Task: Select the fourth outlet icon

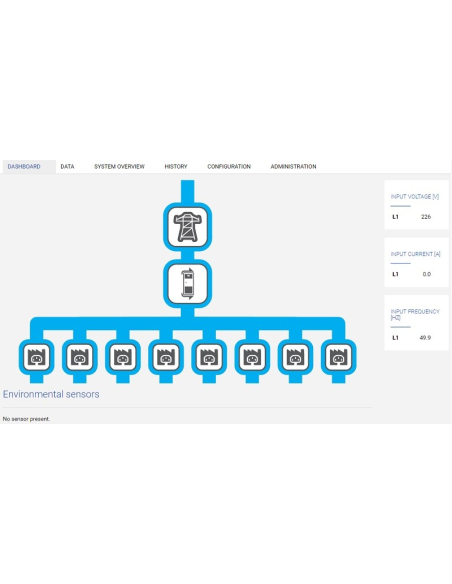Action: tap(166, 357)
